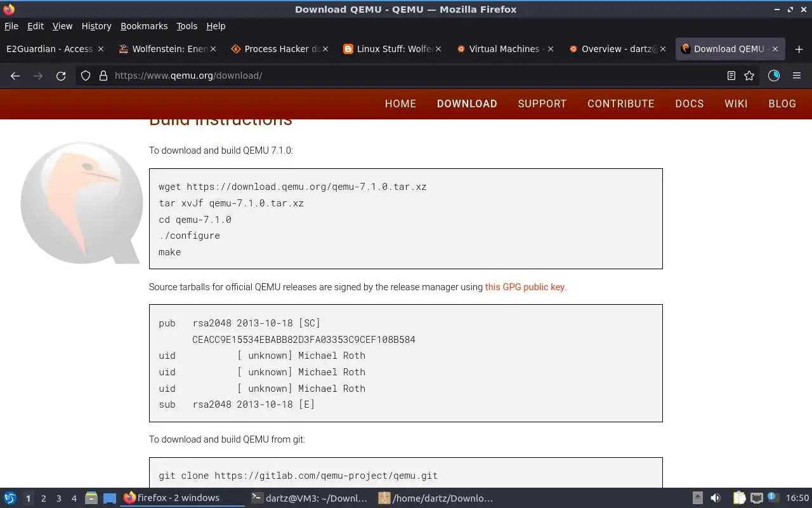Viewport: 812px width, 508px height.
Task: Open the SUPPORT nav link
Action: (x=542, y=104)
